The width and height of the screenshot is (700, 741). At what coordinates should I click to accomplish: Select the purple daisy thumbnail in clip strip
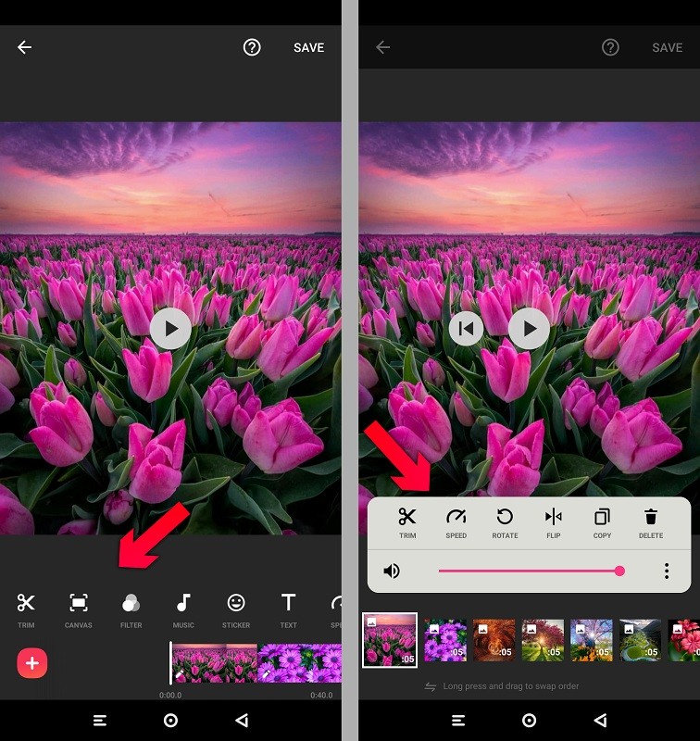445,640
